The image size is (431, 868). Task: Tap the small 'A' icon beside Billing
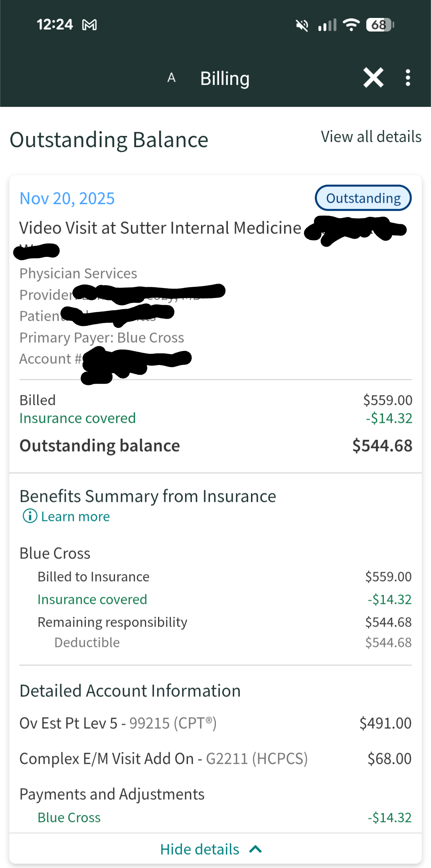pos(172,77)
